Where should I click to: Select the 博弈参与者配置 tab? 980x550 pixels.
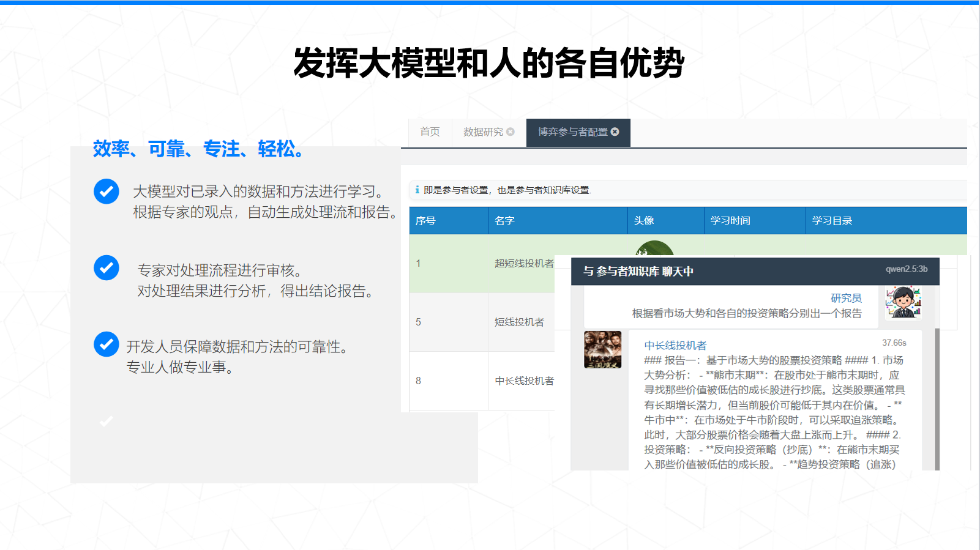578,132
